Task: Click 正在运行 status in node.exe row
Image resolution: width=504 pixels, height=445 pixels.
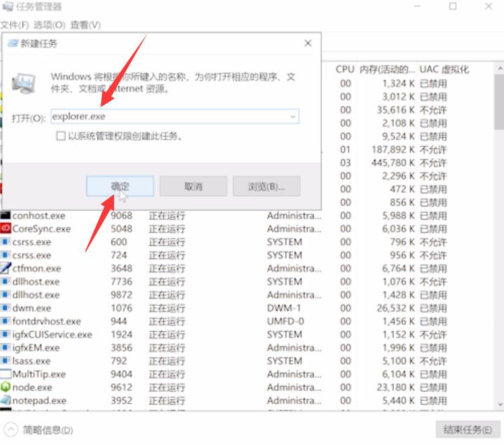Action: (167, 387)
